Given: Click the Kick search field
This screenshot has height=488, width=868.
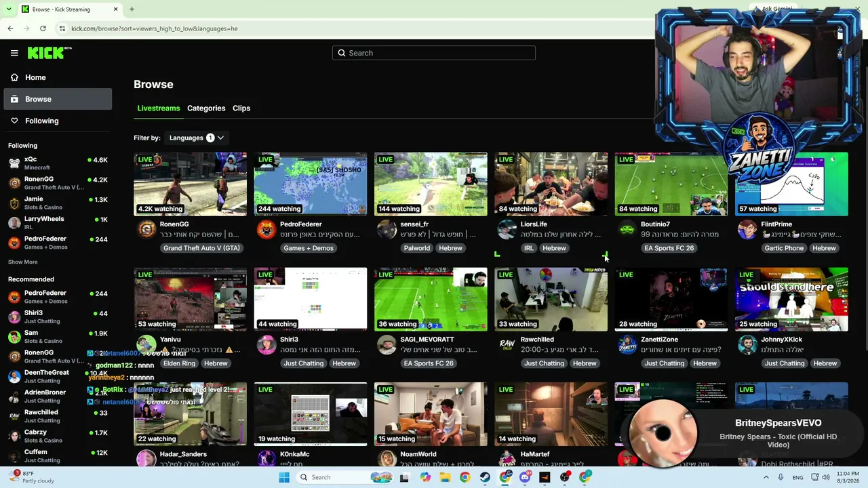Looking at the screenshot, I should 434,53.
